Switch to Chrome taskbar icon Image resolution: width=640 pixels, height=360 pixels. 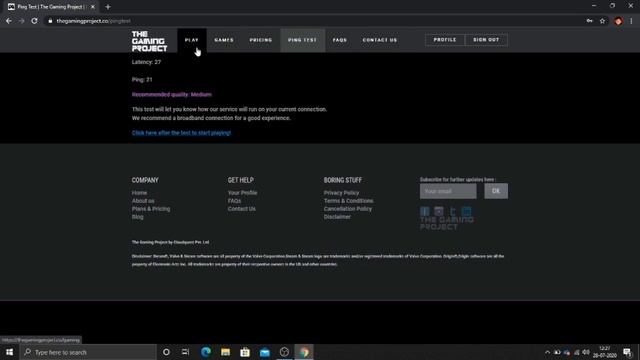click(304, 352)
